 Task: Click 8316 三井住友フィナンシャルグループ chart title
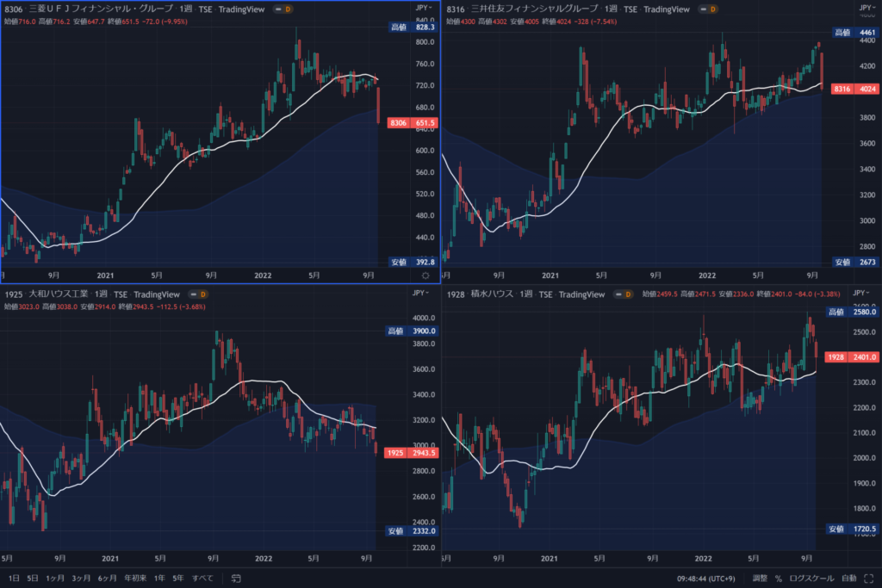(x=522, y=9)
